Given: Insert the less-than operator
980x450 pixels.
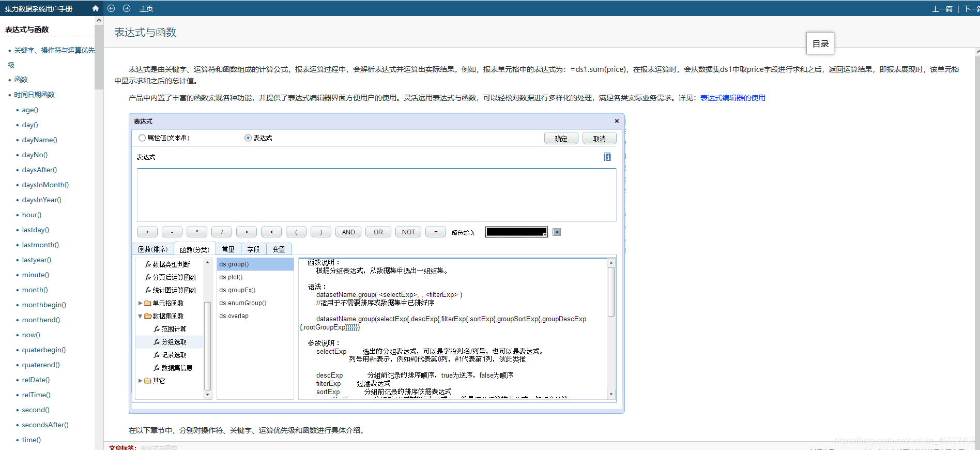Looking at the screenshot, I should [271, 232].
